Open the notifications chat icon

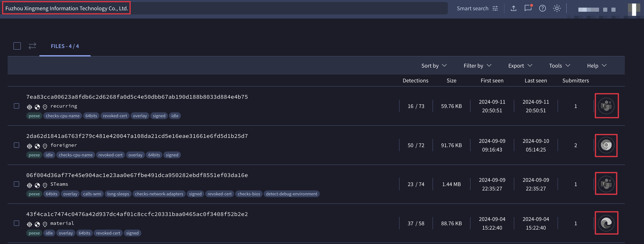[528, 8]
